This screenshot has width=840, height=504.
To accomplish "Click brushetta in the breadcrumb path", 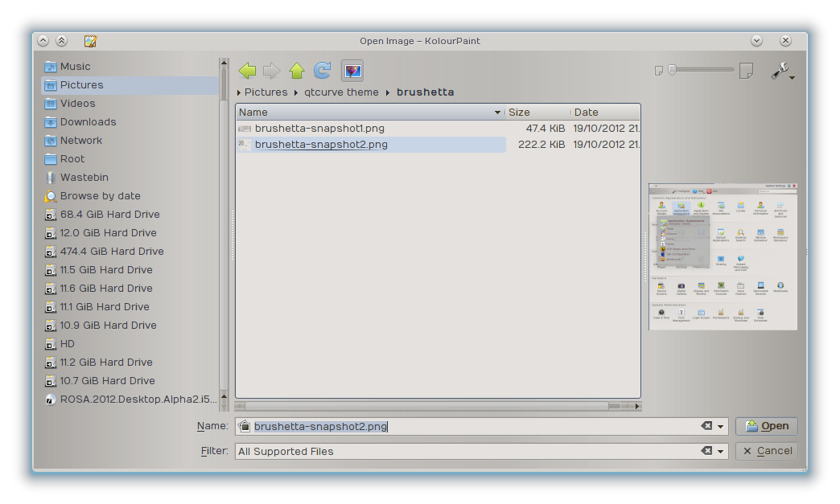I will (425, 92).
